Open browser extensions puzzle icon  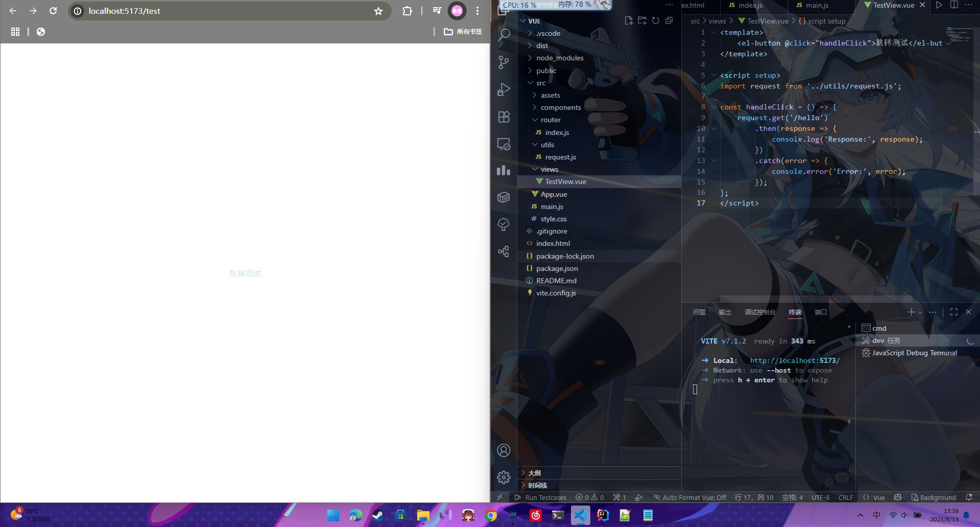point(407,11)
